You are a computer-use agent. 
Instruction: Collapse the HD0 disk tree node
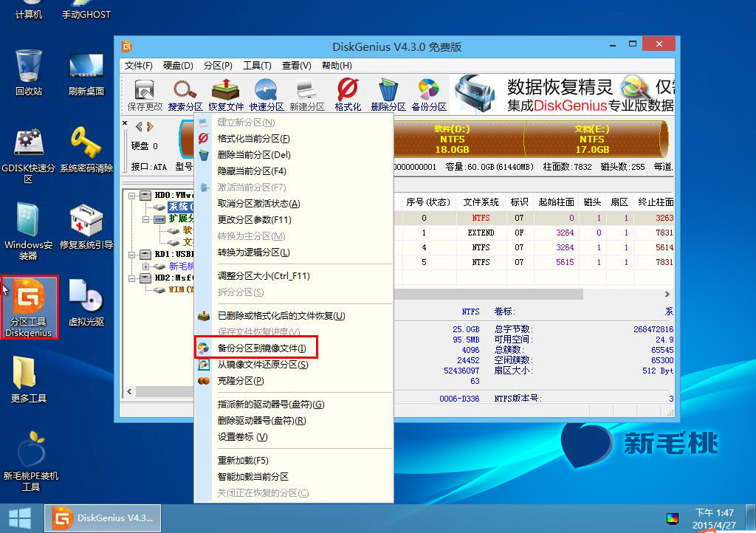click(x=131, y=196)
